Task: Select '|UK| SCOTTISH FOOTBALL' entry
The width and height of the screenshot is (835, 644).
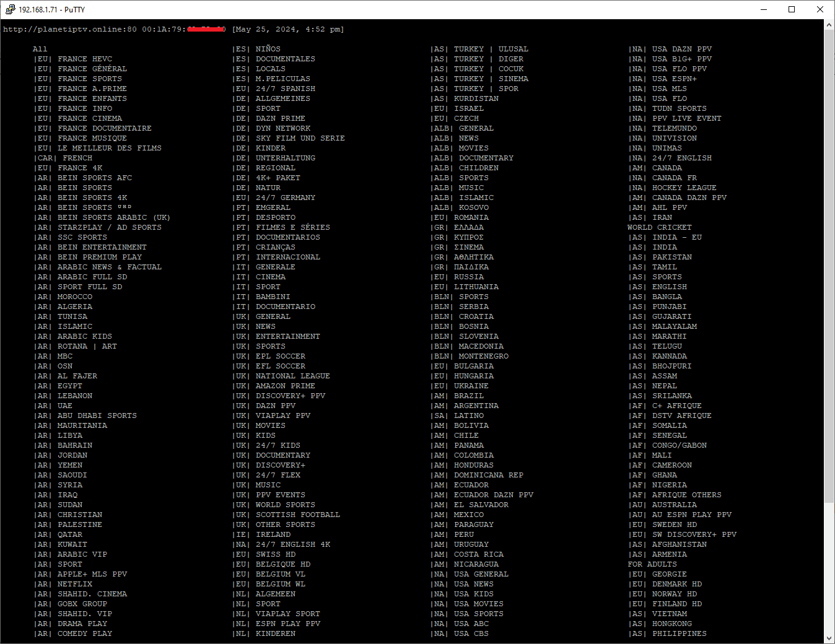Action: tap(286, 515)
